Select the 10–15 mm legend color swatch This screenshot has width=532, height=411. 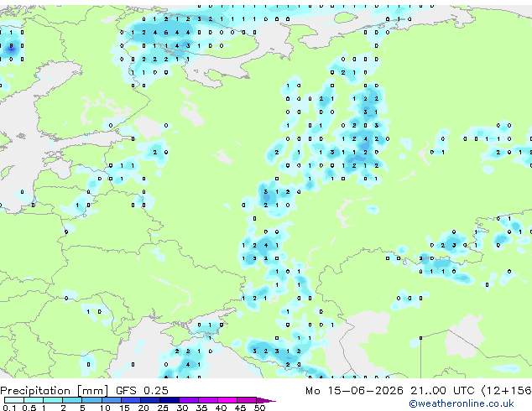click(x=111, y=400)
